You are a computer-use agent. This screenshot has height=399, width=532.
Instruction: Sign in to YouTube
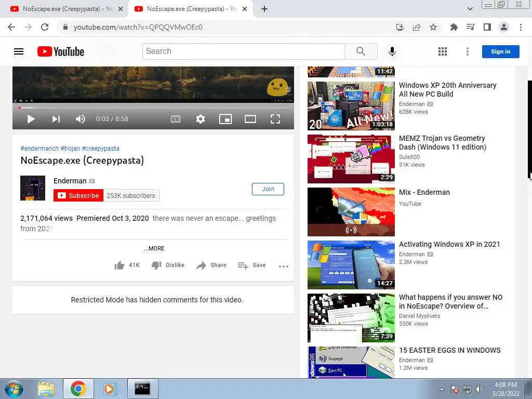click(x=500, y=51)
